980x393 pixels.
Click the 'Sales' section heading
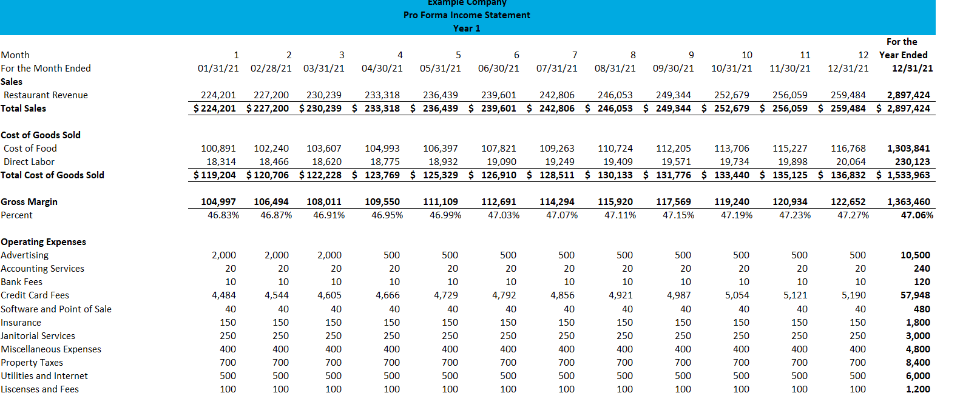[x=12, y=82]
